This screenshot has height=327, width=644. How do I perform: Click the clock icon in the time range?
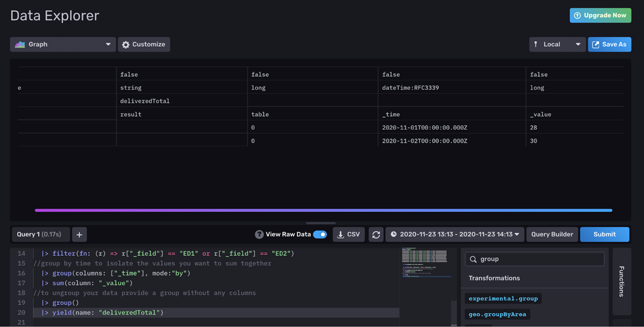(x=393, y=234)
